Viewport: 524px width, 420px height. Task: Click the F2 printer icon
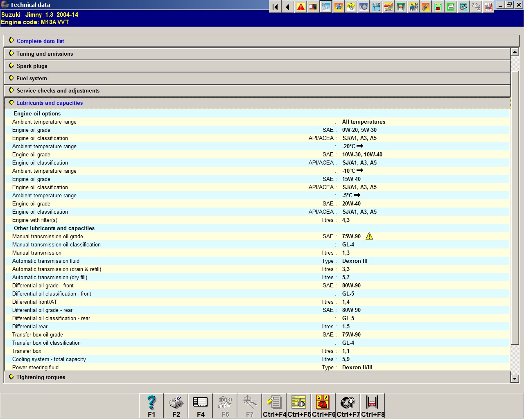pos(176,403)
